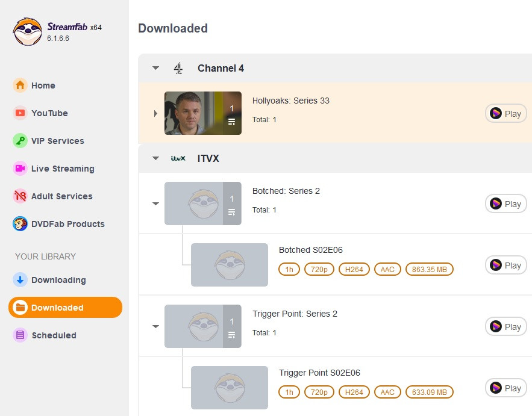Click the VIP Services key icon

point(20,141)
